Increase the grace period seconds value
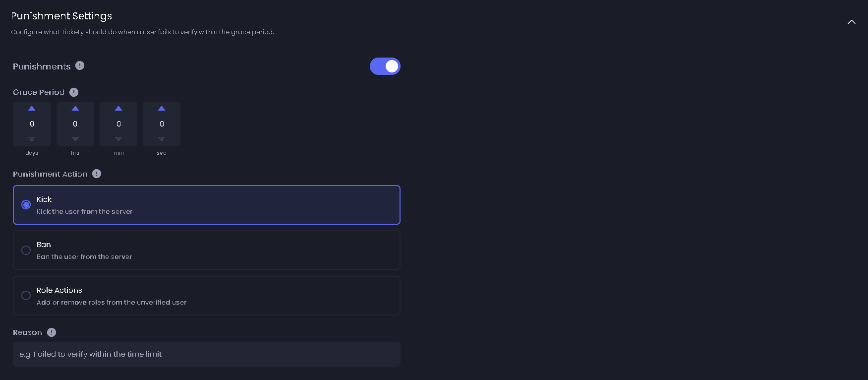 point(162,108)
